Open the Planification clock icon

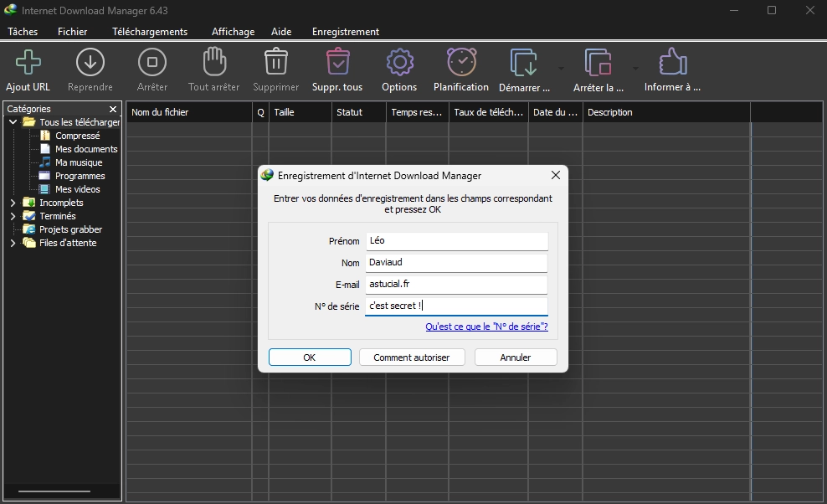click(x=461, y=62)
